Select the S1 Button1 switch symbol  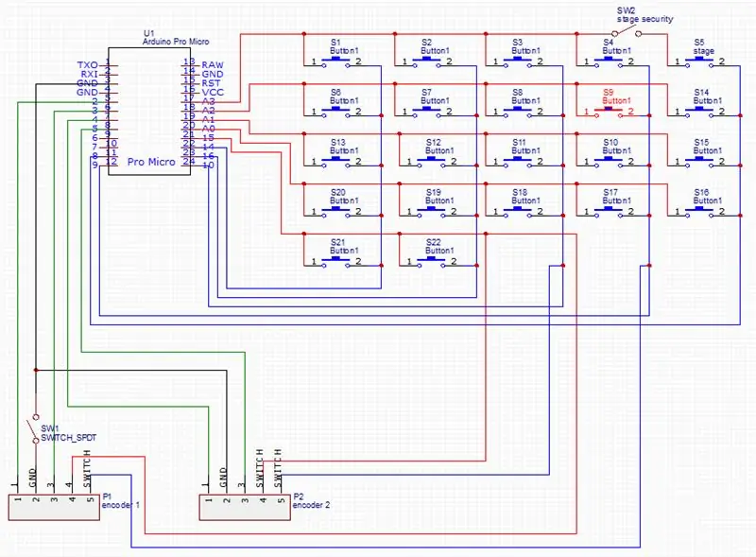(x=335, y=61)
